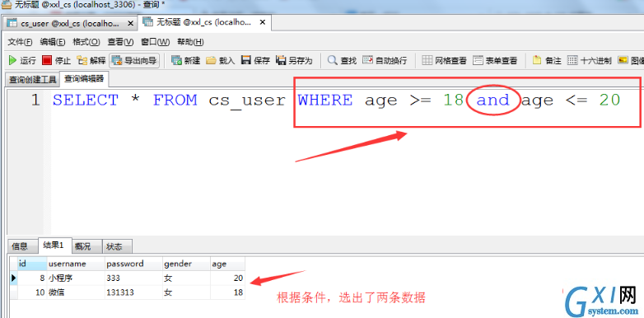
Task: Select the 结果1 tab
Action: coord(54,246)
